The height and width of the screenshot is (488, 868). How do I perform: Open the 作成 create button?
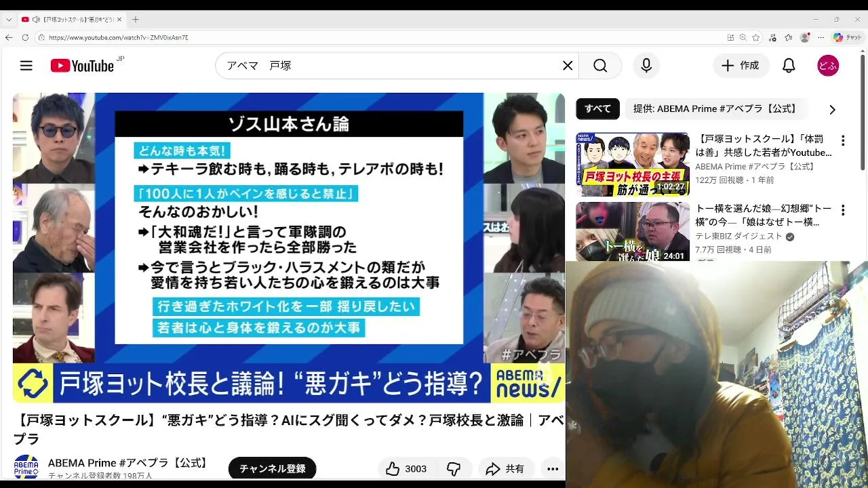tap(741, 66)
